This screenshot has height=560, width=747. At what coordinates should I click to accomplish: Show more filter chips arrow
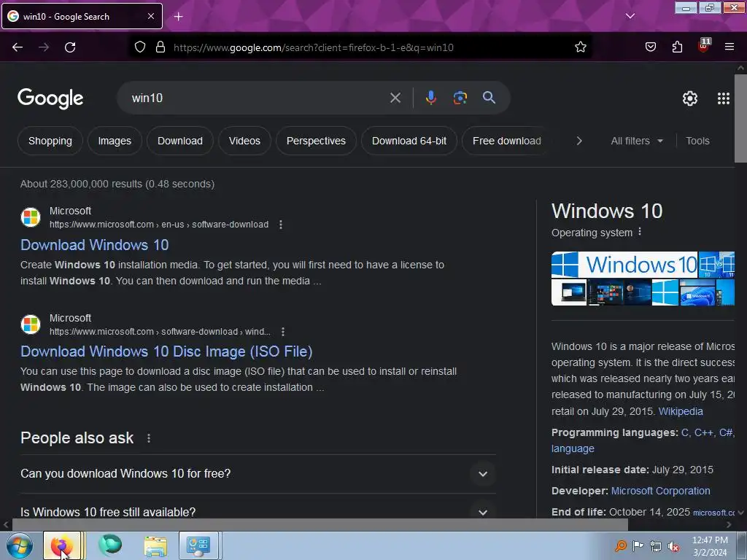click(578, 141)
